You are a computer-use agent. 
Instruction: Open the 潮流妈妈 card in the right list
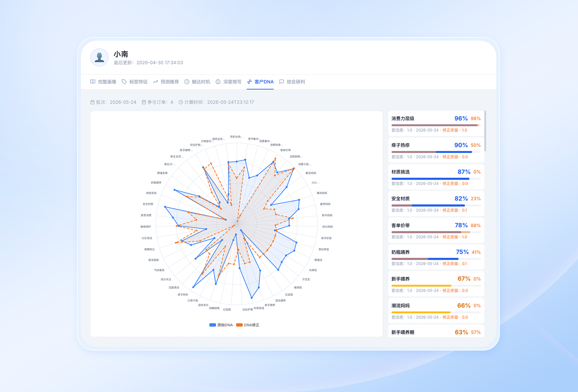pyautogui.click(x=436, y=311)
